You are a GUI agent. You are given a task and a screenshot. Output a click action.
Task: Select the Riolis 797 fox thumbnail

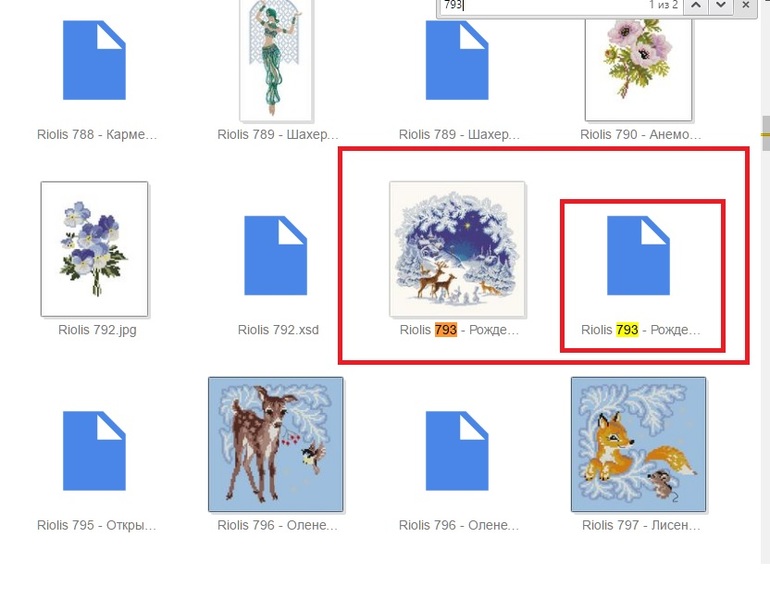(638, 444)
